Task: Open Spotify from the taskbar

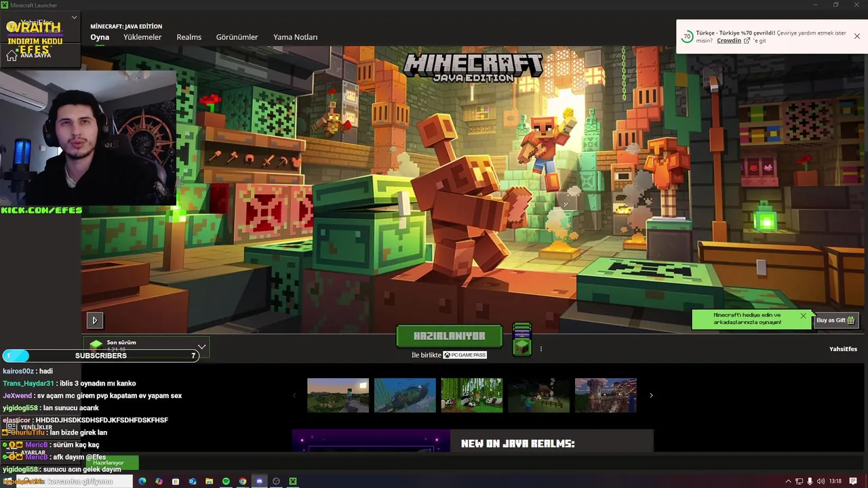Action: (226, 481)
